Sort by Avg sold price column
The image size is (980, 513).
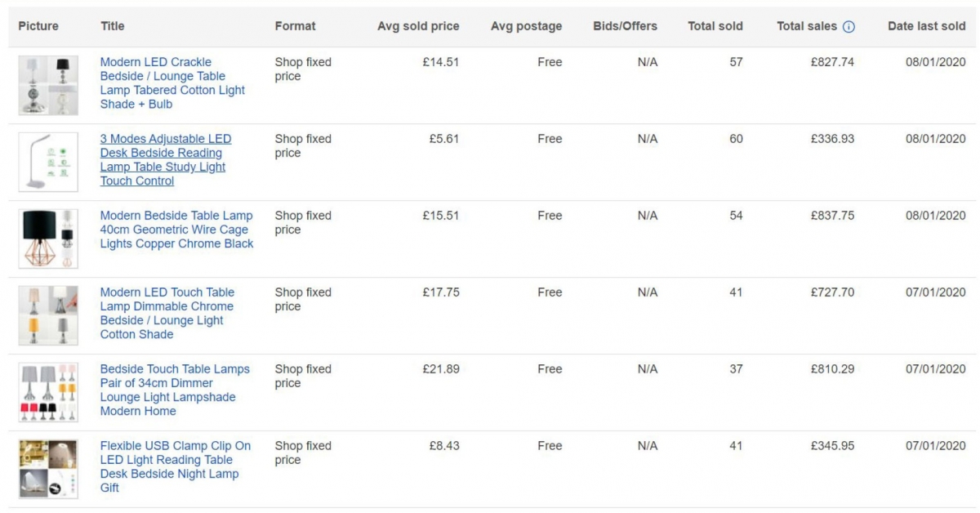[418, 26]
